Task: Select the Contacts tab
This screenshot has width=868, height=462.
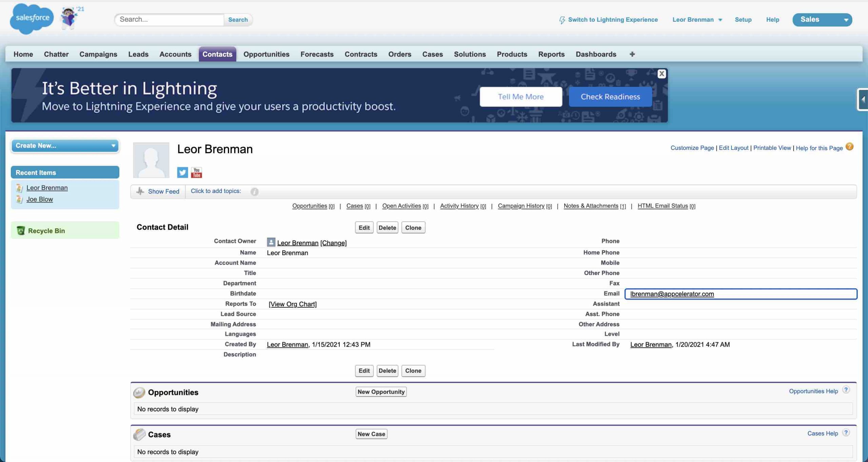Action: 217,54
